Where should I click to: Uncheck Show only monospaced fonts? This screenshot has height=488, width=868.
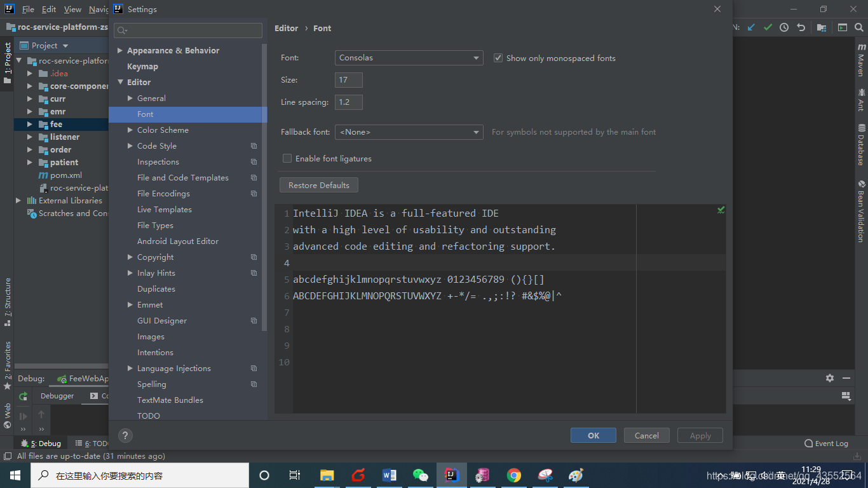498,58
